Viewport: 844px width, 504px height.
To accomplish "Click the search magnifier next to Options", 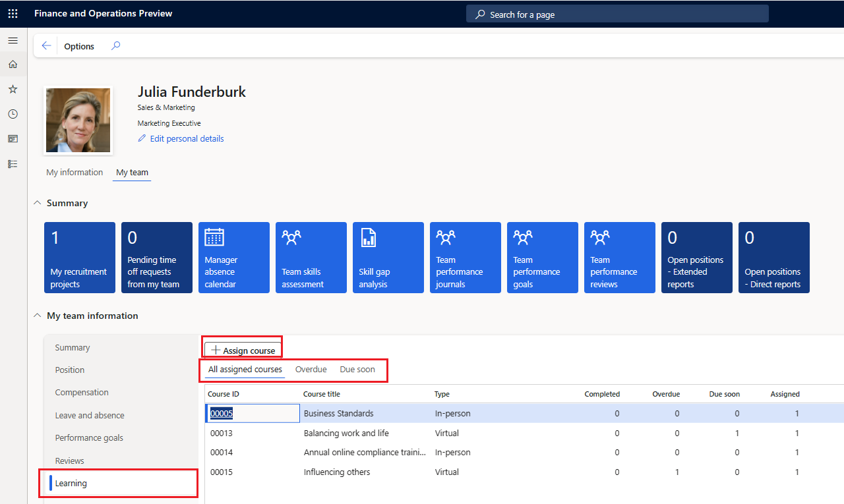I will pos(115,46).
